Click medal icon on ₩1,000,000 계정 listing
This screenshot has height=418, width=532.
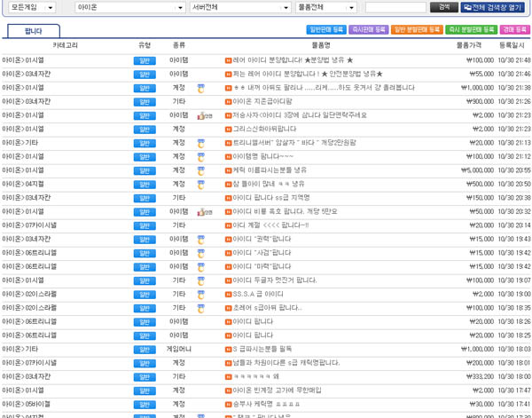tap(200, 88)
